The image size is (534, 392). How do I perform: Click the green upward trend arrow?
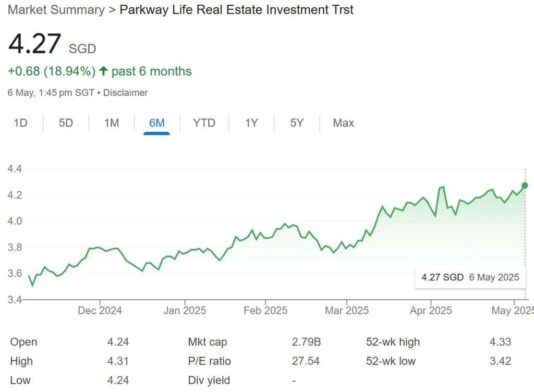[x=104, y=70]
